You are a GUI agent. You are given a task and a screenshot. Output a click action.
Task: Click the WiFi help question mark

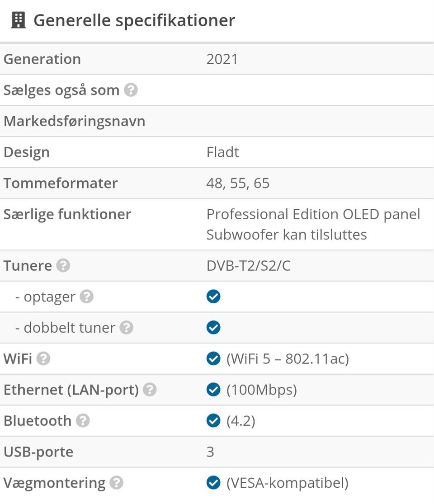click(x=43, y=359)
